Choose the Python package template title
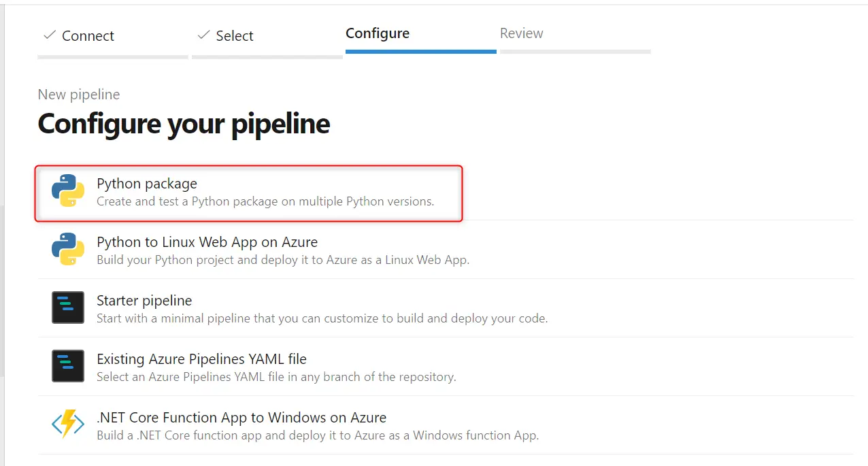 (x=147, y=184)
